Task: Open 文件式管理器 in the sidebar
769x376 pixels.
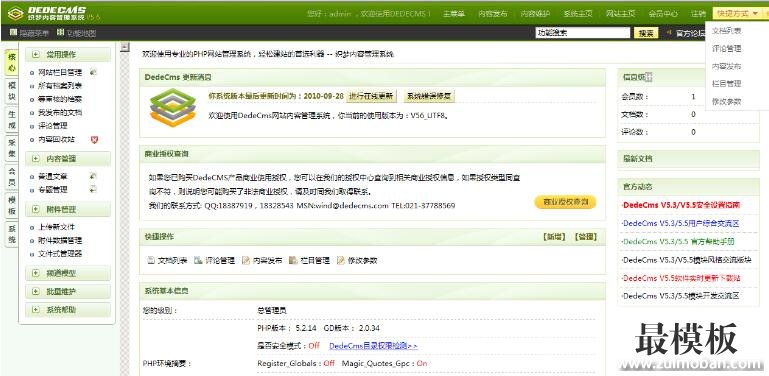Action: click(60, 254)
